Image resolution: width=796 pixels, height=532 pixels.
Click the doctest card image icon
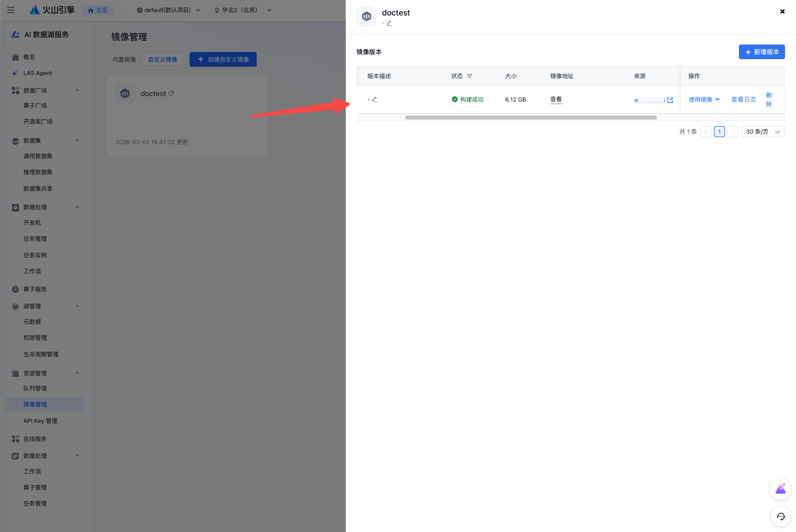coord(125,94)
